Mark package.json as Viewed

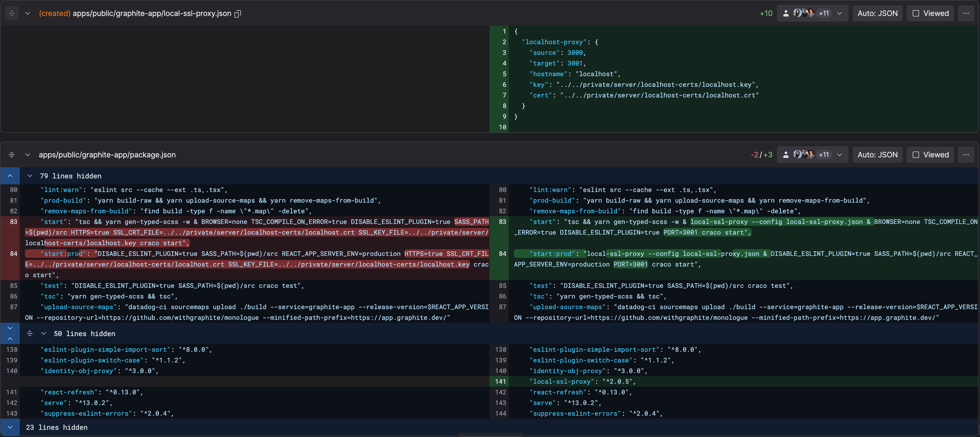pos(930,154)
